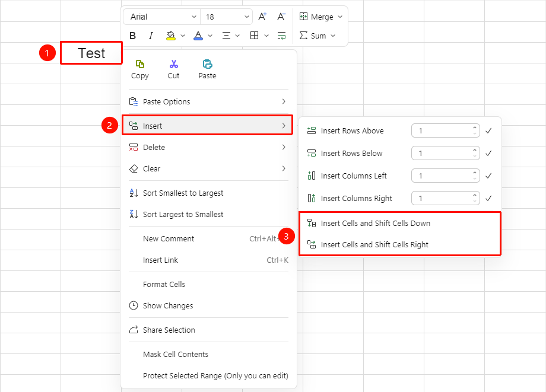Open the Sum functions dropdown arrow
546x392 pixels.
point(333,36)
